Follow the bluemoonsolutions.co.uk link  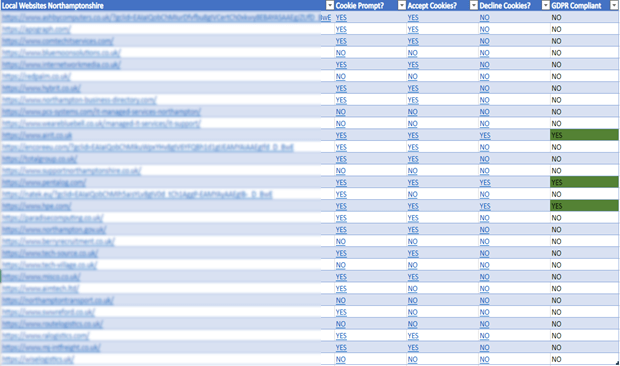[61, 53]
